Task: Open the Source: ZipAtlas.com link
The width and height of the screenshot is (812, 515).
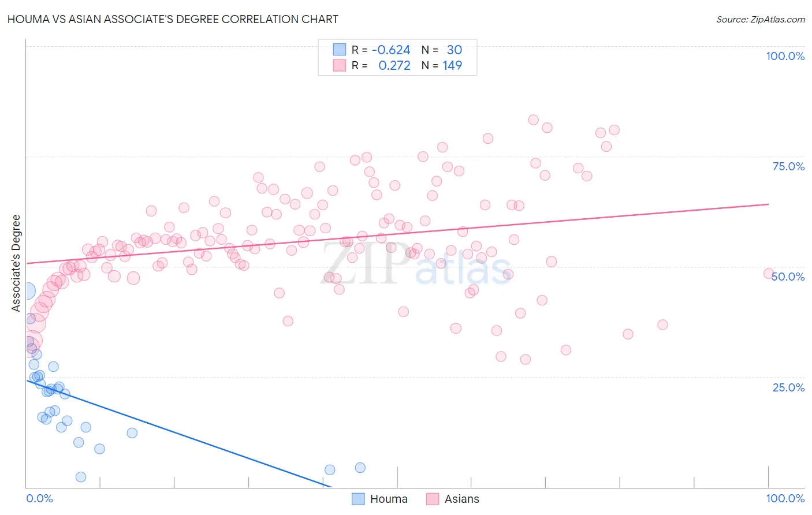Action: click(x=760, y=19)
